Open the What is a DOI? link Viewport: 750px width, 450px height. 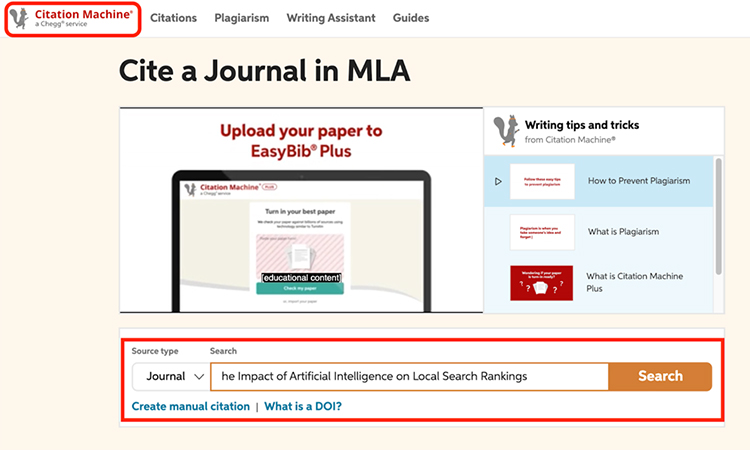point(303,406)
